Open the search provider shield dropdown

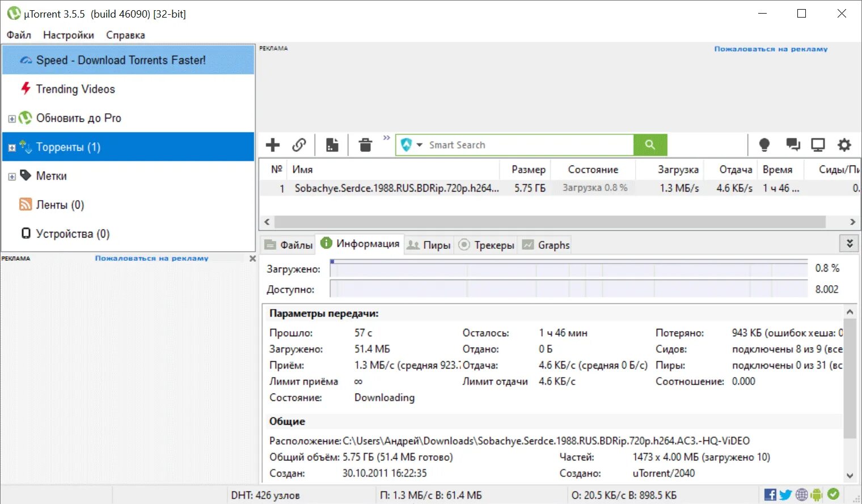(412, 145)
